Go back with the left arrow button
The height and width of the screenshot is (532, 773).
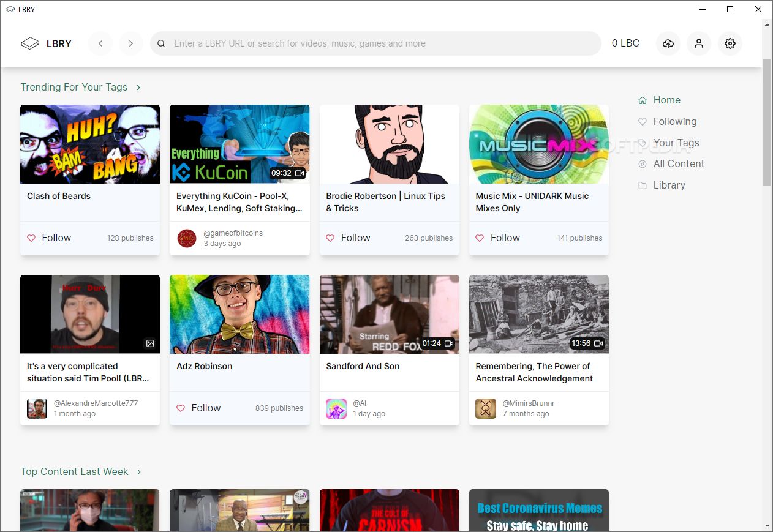100,43
